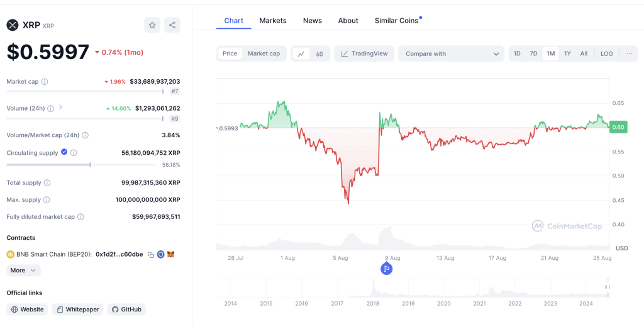Switch to candlestick chart icon
Viewport: 644px width, 324px height.
[319, 54]
